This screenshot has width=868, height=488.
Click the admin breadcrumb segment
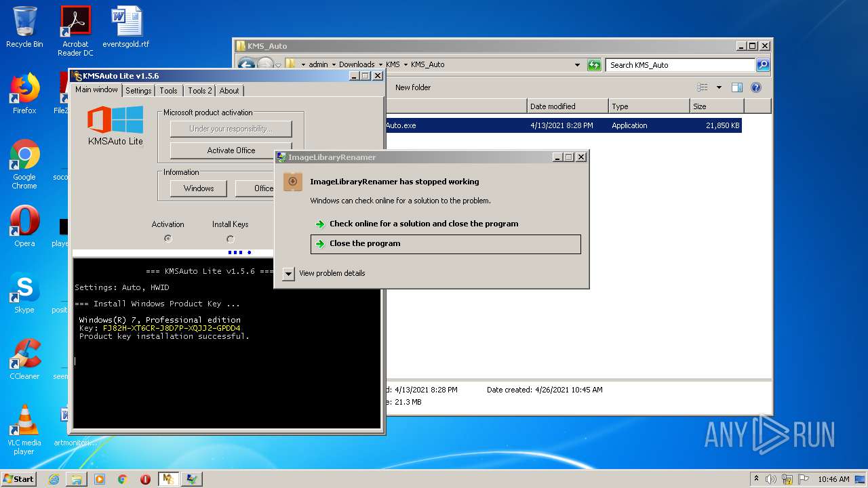coord(318,65)
